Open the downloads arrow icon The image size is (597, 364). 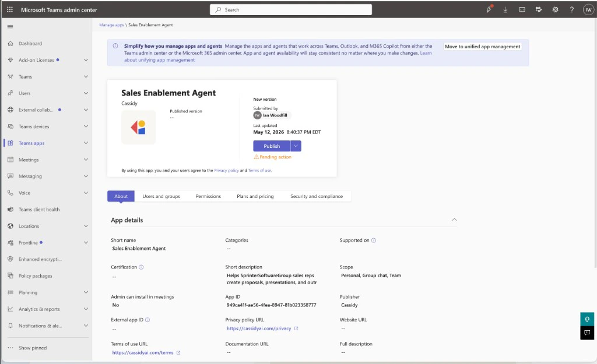(x=505, y=10)
